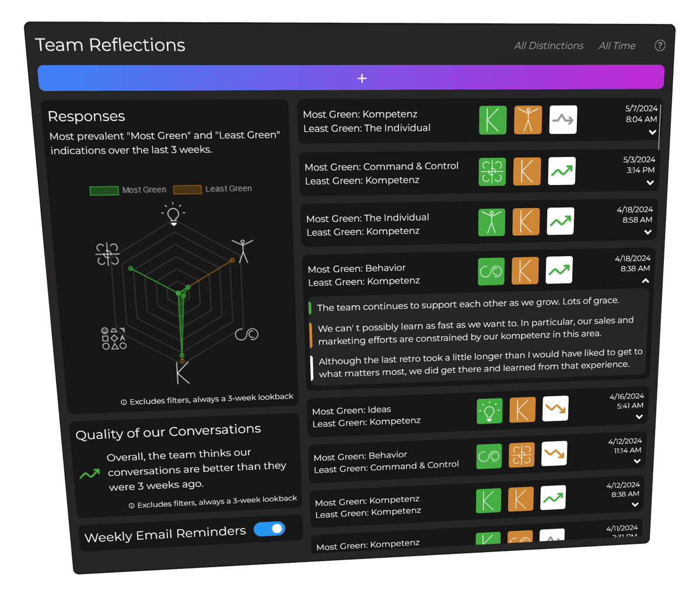Open the help question mark icon

[660, 45]
